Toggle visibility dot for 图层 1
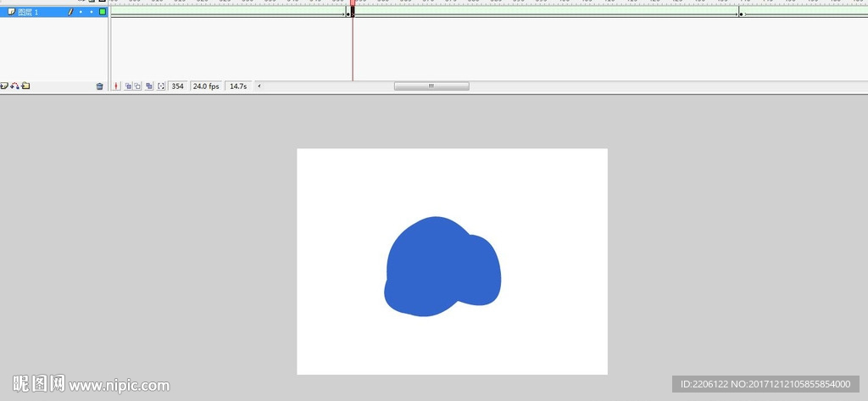The width and height of the screenshot is (868, 401). click(x=81, y=12)
